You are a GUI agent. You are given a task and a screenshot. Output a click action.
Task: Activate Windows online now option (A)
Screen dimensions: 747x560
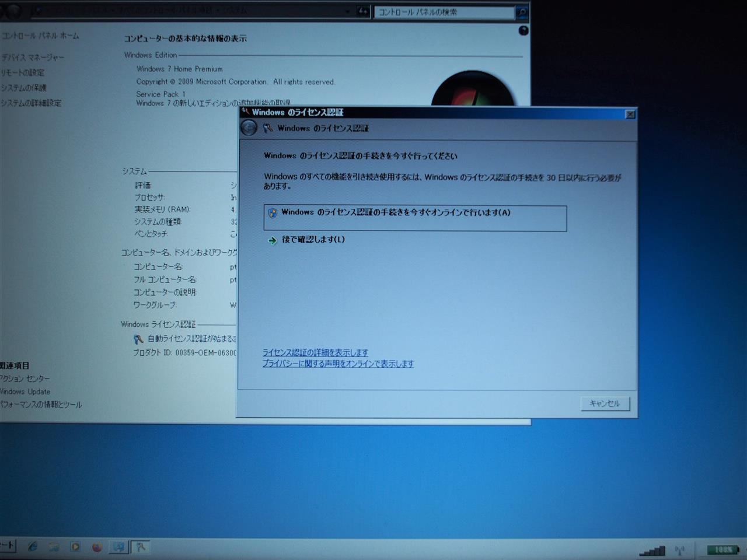pyautogui.click(x=415, y=218)
